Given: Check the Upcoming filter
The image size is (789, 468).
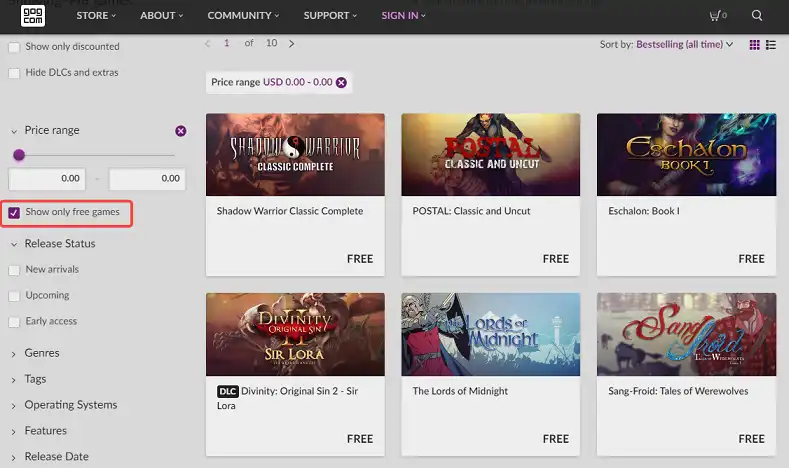Looking at the screenshot, I should coord(14,296).
